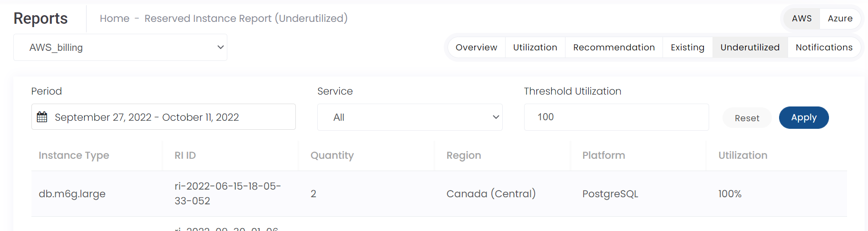Select the db.m6g.large table row
The image size is (868, 231).
coord(439,194)
